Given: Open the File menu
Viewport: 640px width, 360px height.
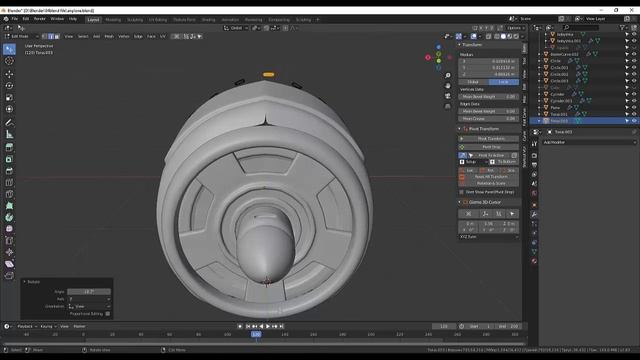Looking at the screenshot, I should pyautogui.click(x=15, y=19).
